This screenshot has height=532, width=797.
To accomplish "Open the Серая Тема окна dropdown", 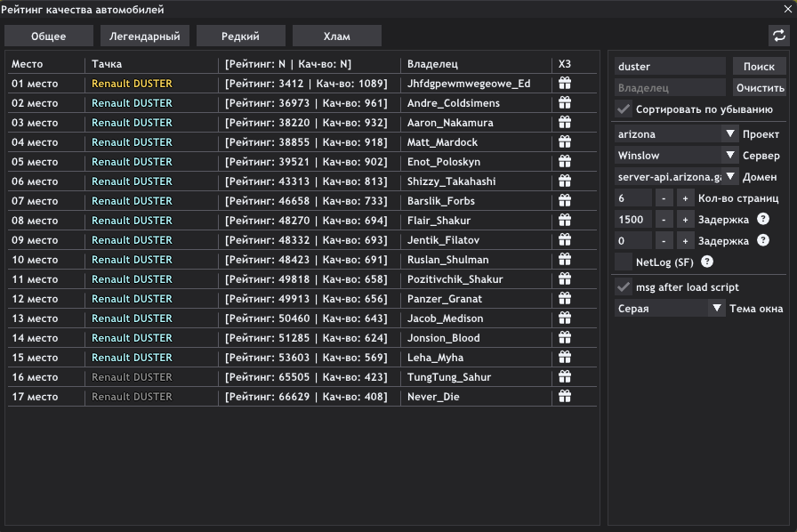I will pyautogui.click(x=670, y=308).
